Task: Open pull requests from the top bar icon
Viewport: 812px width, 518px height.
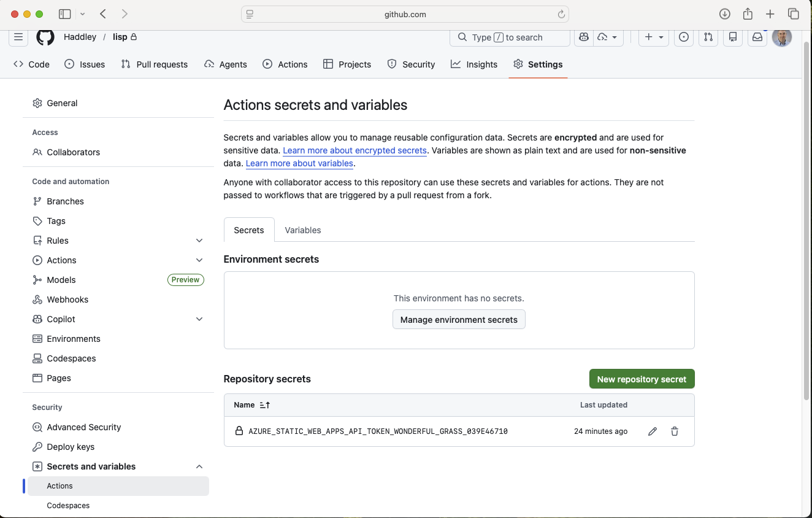Action: pyautogui.click(x=708, y=37)
